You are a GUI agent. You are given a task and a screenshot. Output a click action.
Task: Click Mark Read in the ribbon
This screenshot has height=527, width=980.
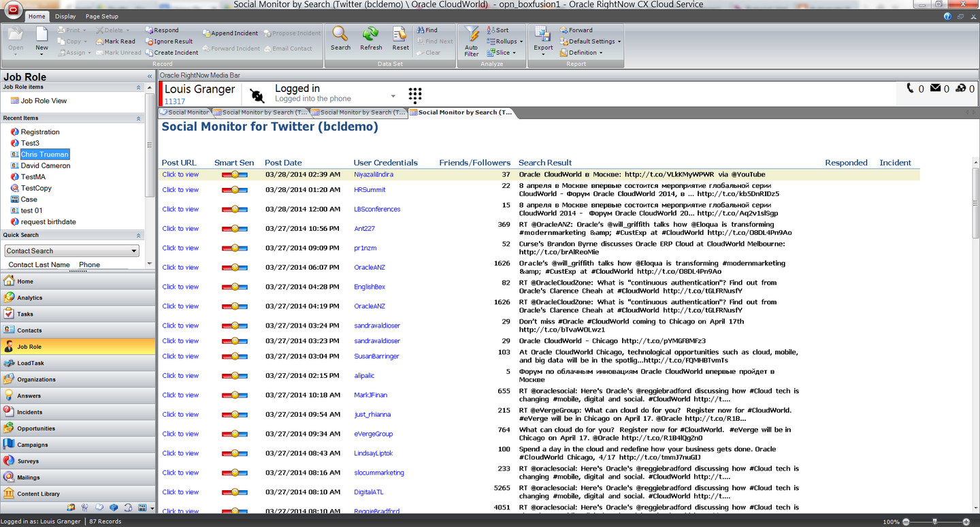[x=115, y=41]
